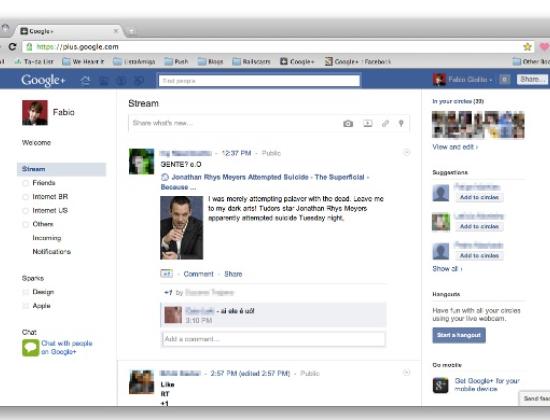Open Notifications in sidebar
550x420 pixels.
point(52,252)
